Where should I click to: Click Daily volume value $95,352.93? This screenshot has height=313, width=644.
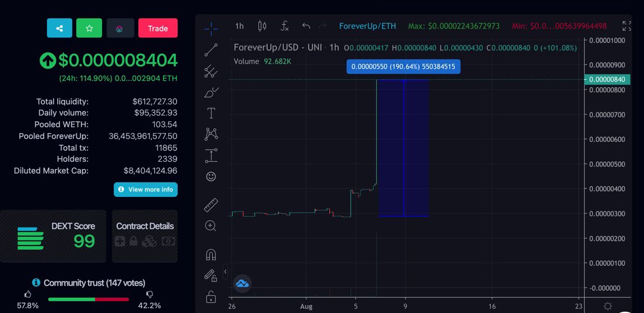coord(156,113)
